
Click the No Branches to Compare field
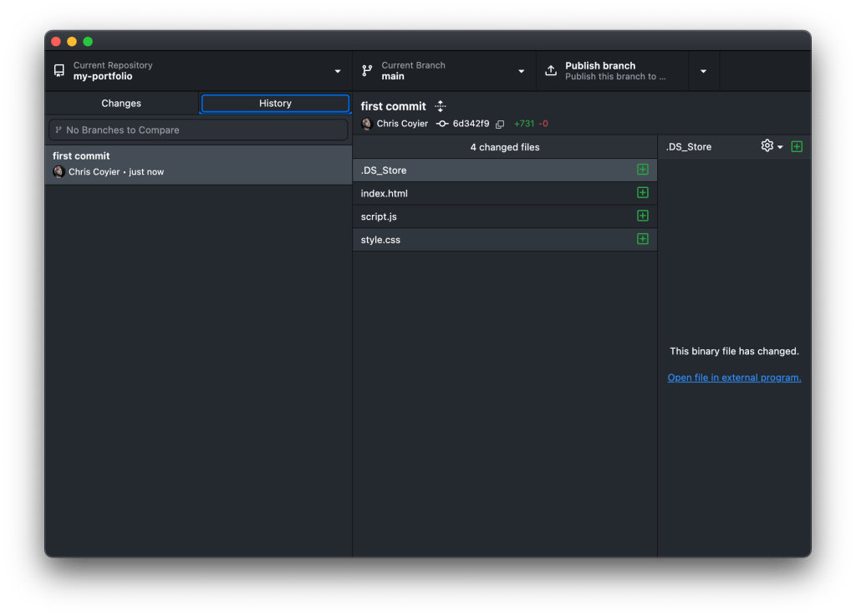click(x=198, y=130)
